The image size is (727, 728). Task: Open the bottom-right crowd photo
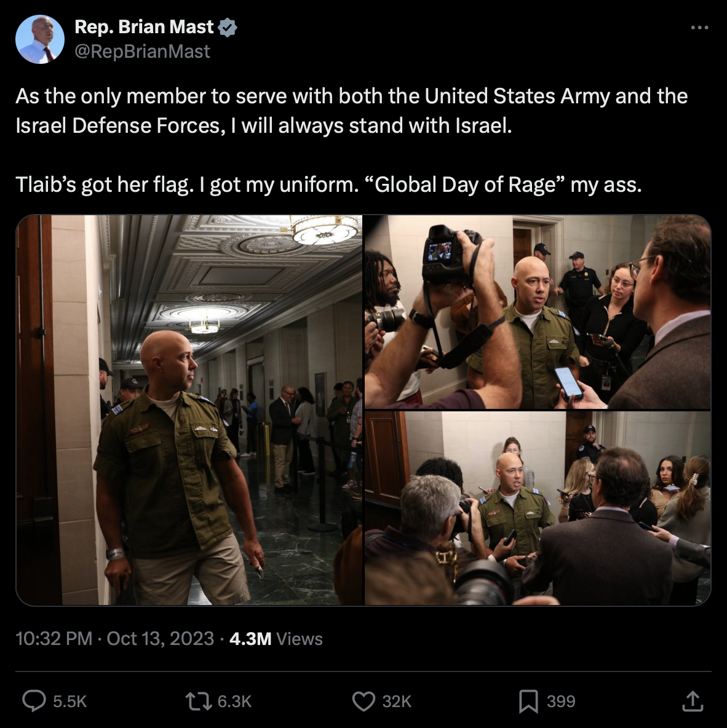click(x=538, y=508)
